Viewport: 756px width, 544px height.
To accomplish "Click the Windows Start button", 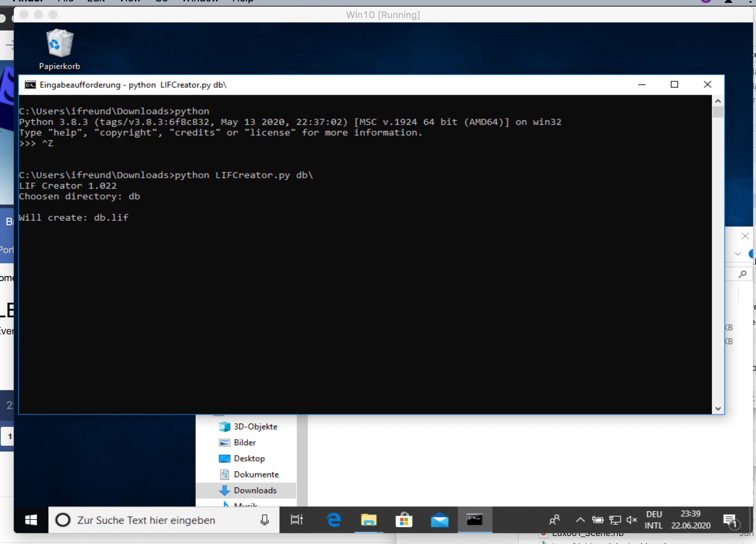I will [31, 520].
